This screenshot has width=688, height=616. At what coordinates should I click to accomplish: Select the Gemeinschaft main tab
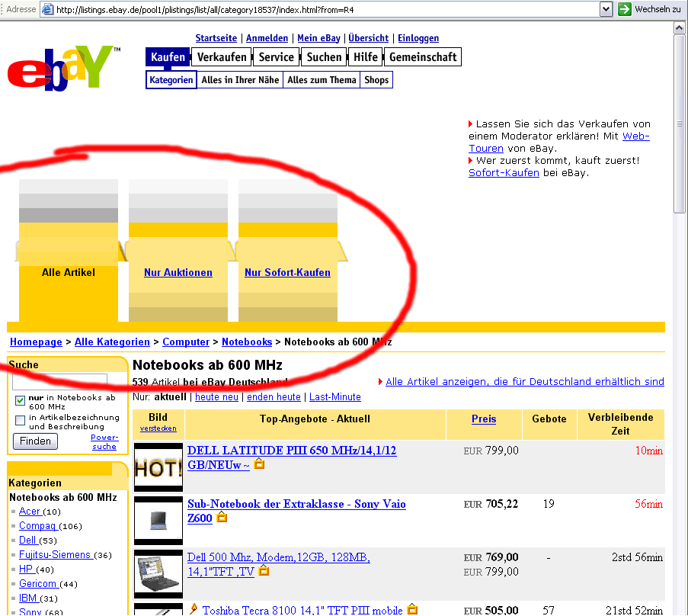pos(423,57)
